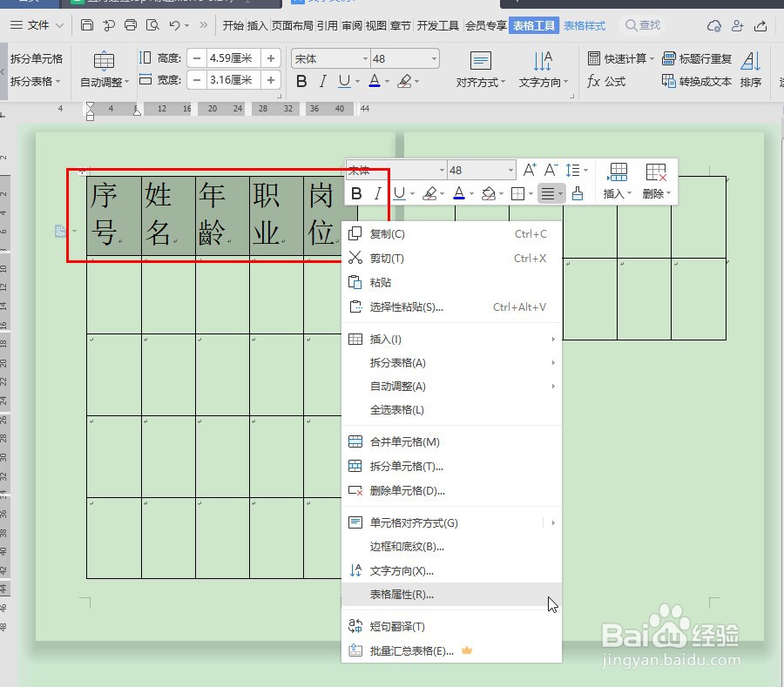Click 拆分表格 in the ribbon
Viewport: 784px width, 687px height.
pyautogui.click(x=32, y=80)
